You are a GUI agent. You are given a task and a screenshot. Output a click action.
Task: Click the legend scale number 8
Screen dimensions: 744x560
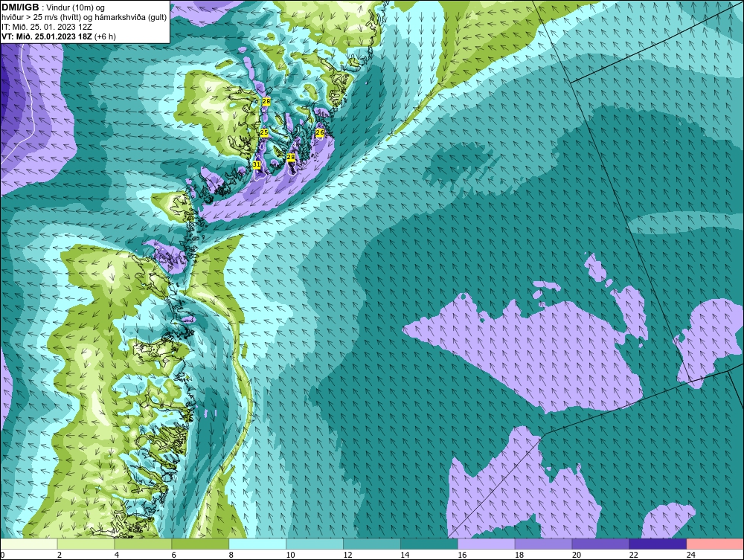231,555
